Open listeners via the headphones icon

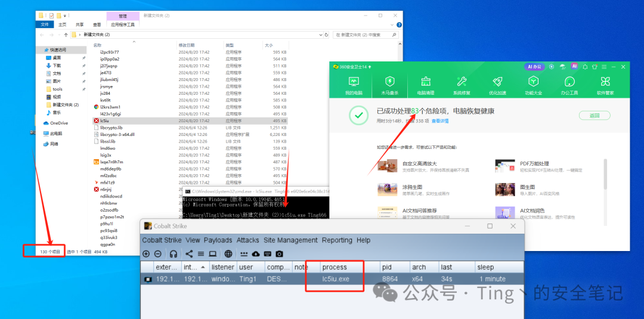tap(174, 254)
